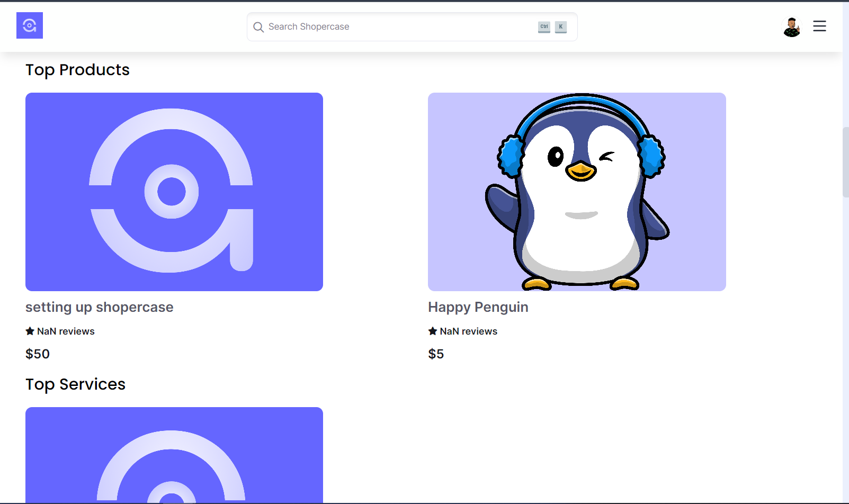Open the setting up shopercase product image
Screen dimensions: 849x504
pos(174,192)
